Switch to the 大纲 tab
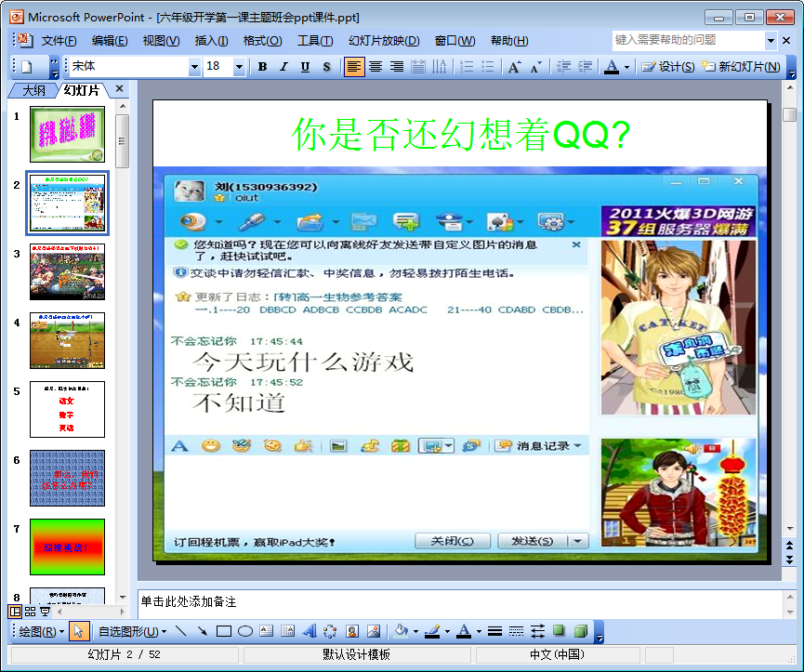804x672 pixels. [33, 91]
